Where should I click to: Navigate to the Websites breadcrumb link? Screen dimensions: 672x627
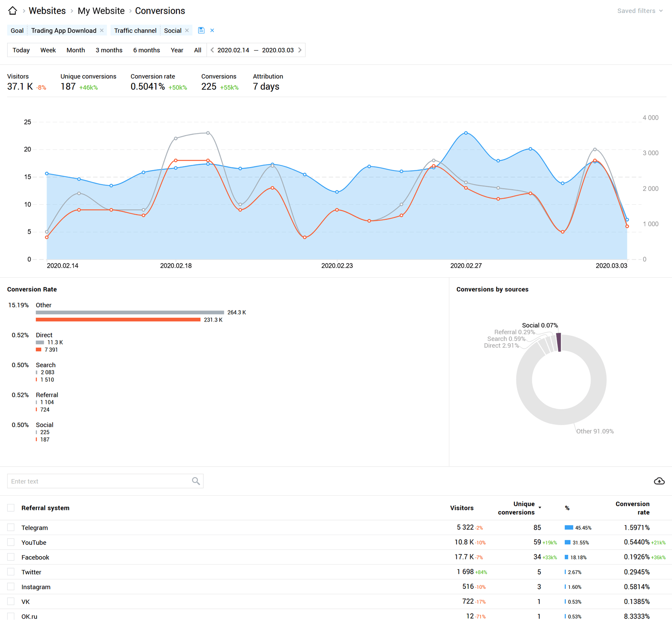(47, 10)
